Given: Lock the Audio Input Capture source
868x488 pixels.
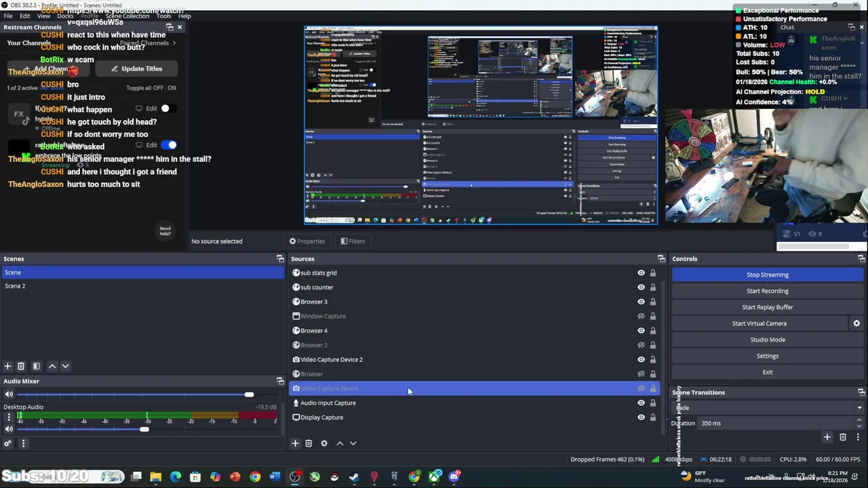Looking at the screenshot, I should 653,403.
